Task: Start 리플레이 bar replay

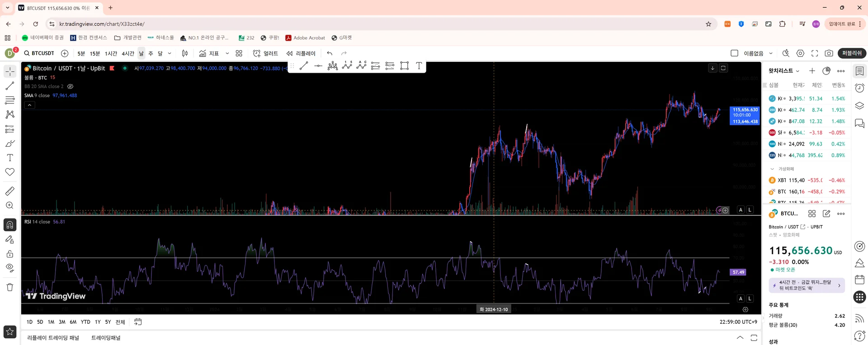Action: pyautogui.click(x=301, y=53)
